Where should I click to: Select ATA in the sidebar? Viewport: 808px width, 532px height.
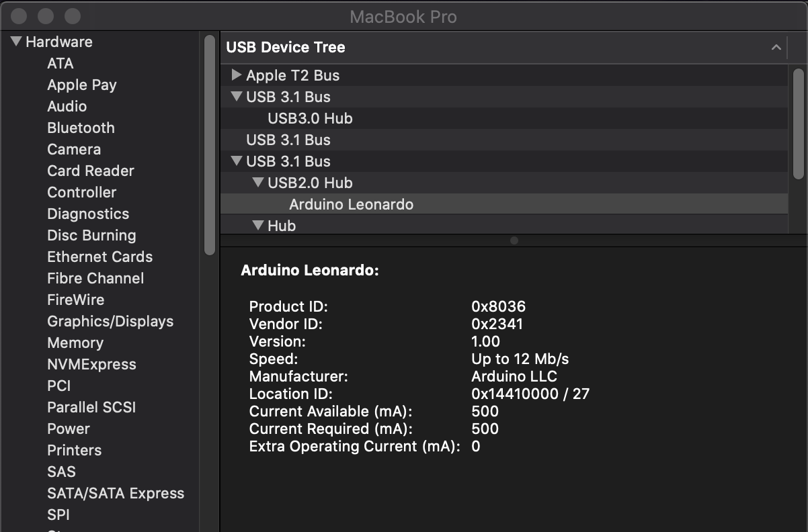[x=60, y=63]
